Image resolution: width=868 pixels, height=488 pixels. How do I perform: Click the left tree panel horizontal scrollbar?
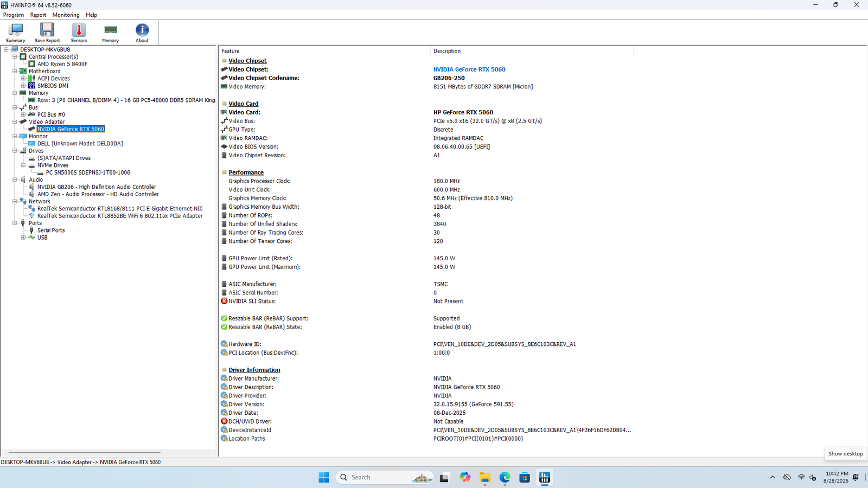tap(85, 453)
